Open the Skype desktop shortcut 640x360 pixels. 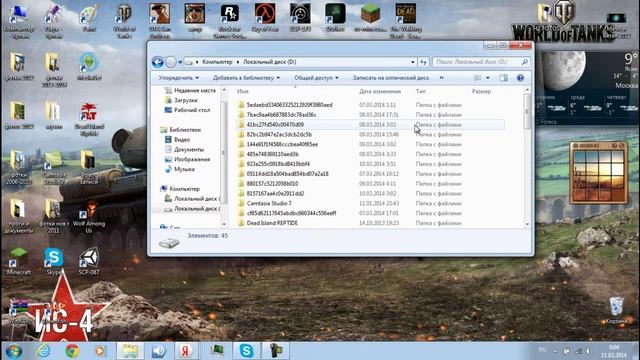pyautogui.click(x=53, y=261)
